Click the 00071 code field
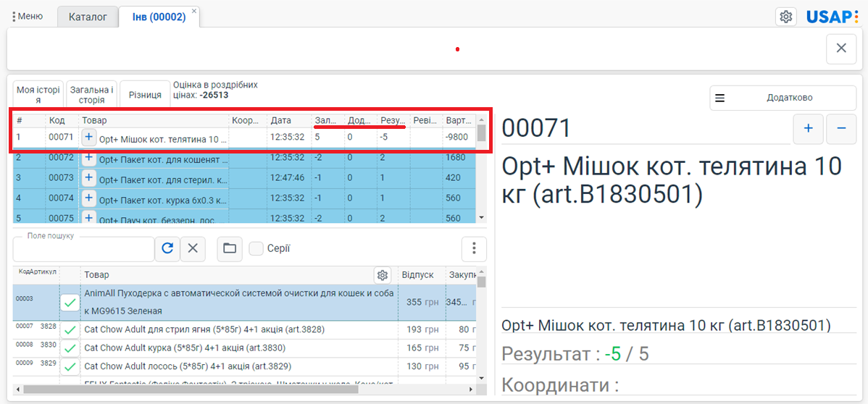Screen dimensions: 868x404 [x=646, y=128]
